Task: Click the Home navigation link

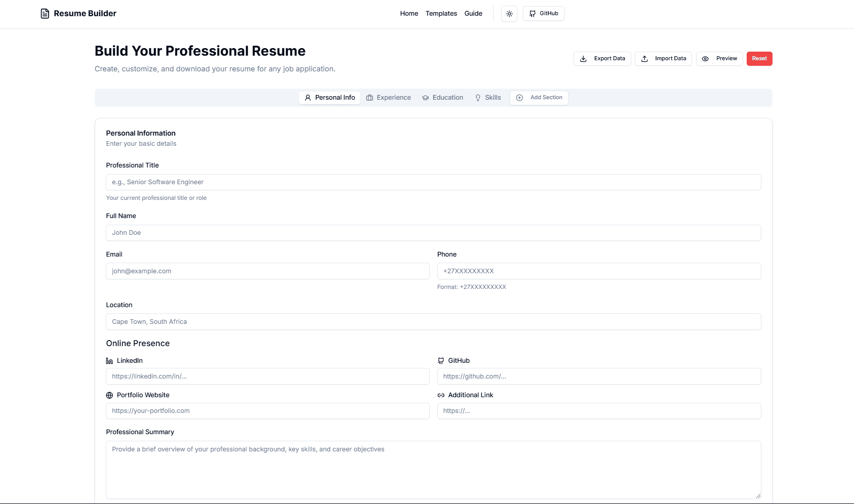Action: click(409, 14)
